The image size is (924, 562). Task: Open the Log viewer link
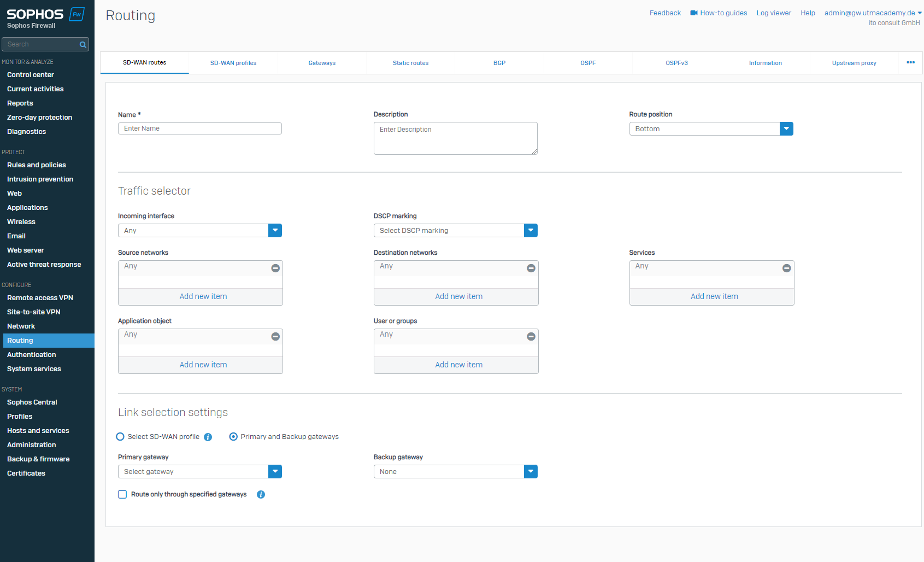[773, 13]
